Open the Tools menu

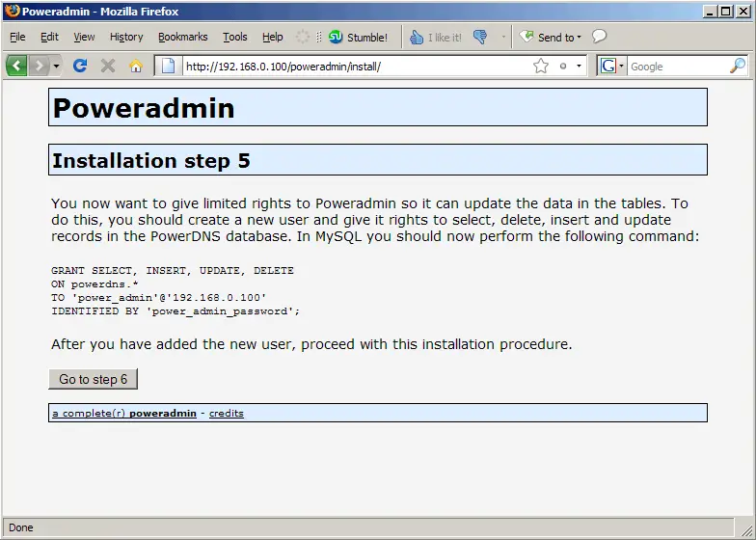[235, 37]
